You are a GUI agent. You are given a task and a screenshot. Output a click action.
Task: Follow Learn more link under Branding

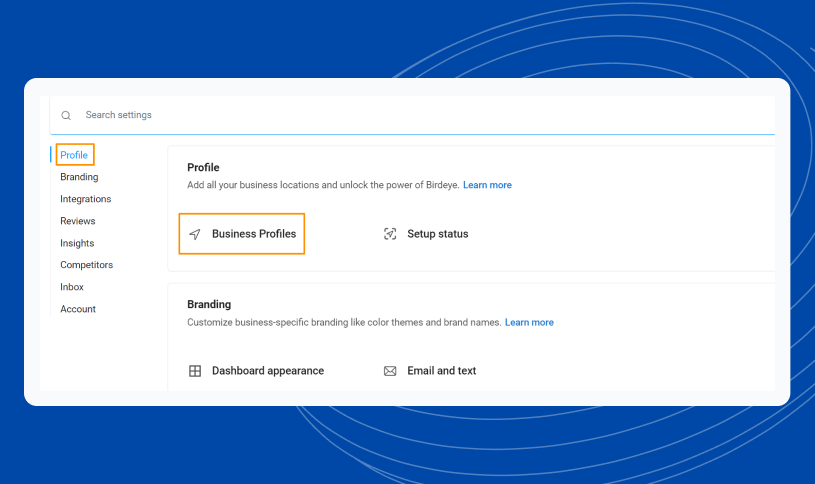[x=529, y=322]
